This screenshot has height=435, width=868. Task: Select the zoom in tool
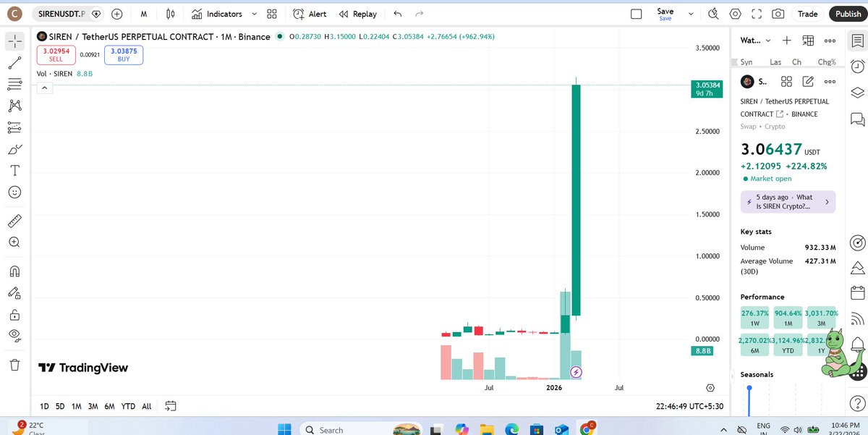coord(14,242)
